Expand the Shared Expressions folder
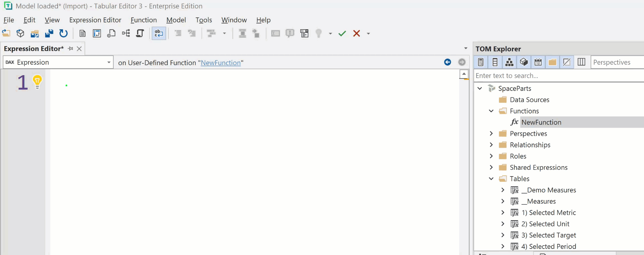This screenshot has height=255, width=644. pos(491,167)
